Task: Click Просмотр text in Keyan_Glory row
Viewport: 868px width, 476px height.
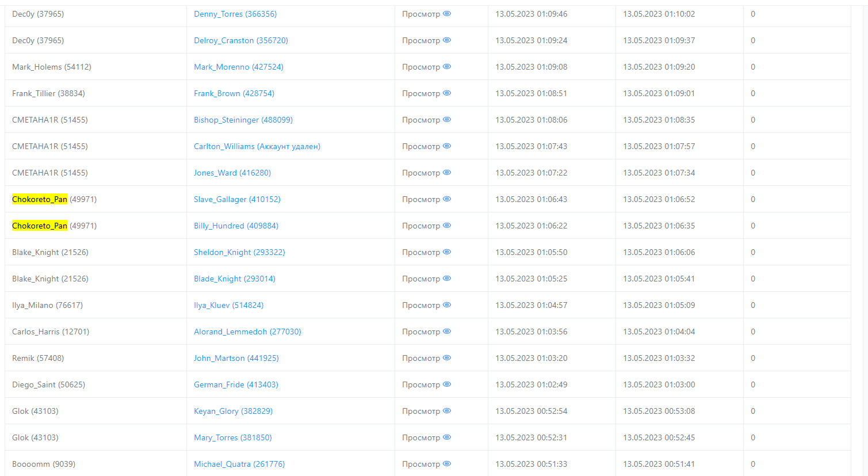Action: [420, 411]
